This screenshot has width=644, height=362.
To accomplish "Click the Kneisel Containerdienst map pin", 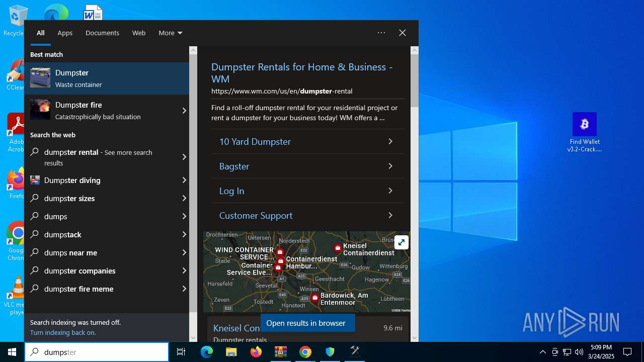I will (338, 248).
